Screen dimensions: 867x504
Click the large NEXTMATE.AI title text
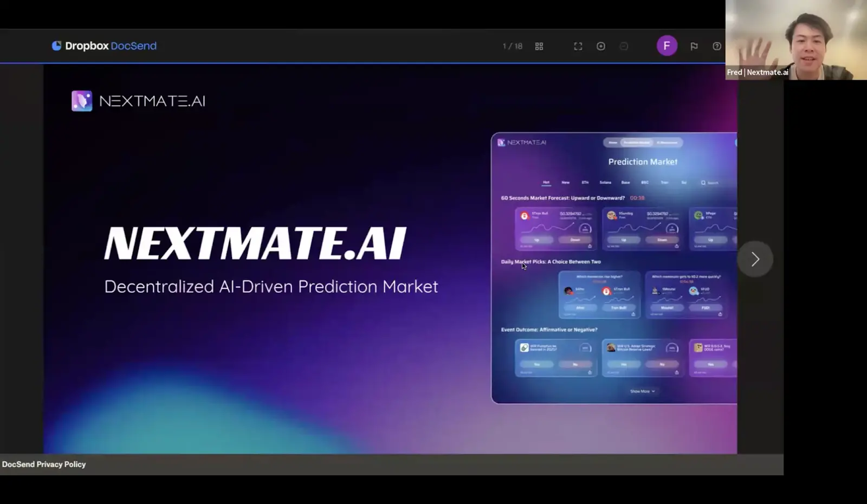[x=255, y=244]
